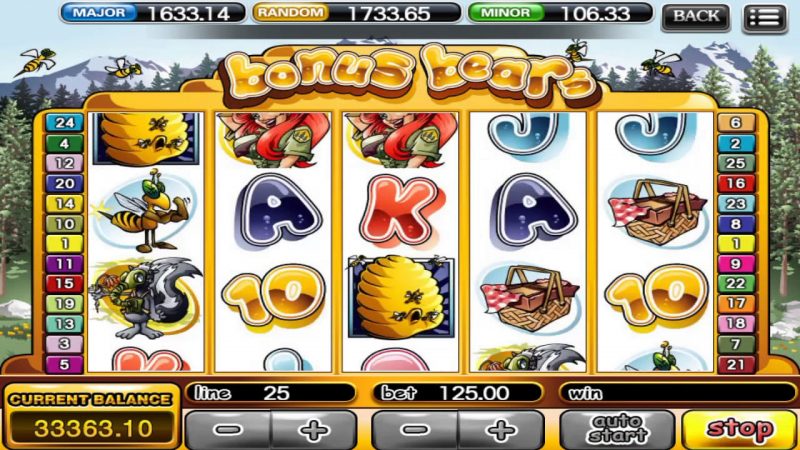This screenshot has height=450, width=800.
Task: Select payline 24 on left side
Action: (65, 122)
